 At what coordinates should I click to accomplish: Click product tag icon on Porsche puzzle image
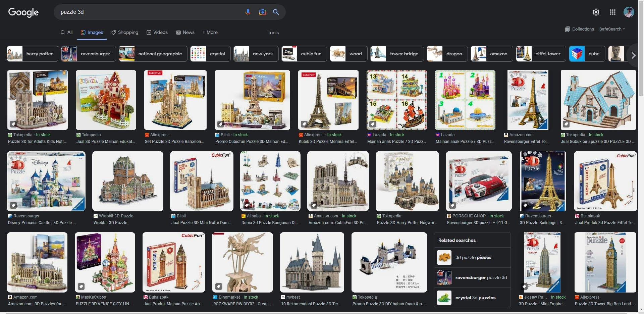pyautogui.click(x=452, y=205)
